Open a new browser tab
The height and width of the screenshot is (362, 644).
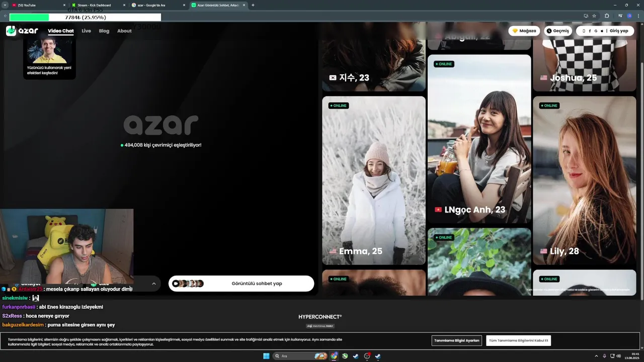pyautogui.click(x=253, y=5)
